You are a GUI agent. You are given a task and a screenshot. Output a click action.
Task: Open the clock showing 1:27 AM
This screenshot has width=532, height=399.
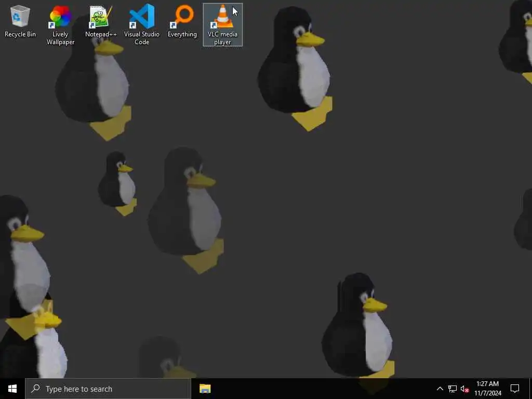pyautogui.click(x=487, y=389)
